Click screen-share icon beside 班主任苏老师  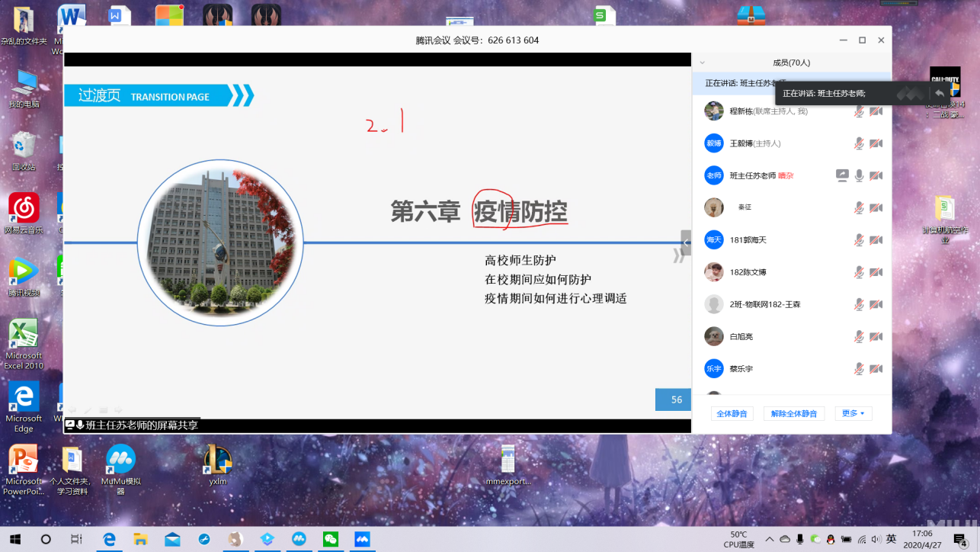pyautogui.click(x=842, y=175)
